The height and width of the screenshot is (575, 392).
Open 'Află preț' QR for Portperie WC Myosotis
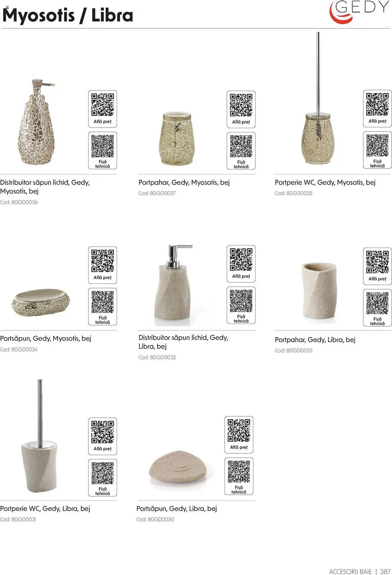tap(377, 108)
